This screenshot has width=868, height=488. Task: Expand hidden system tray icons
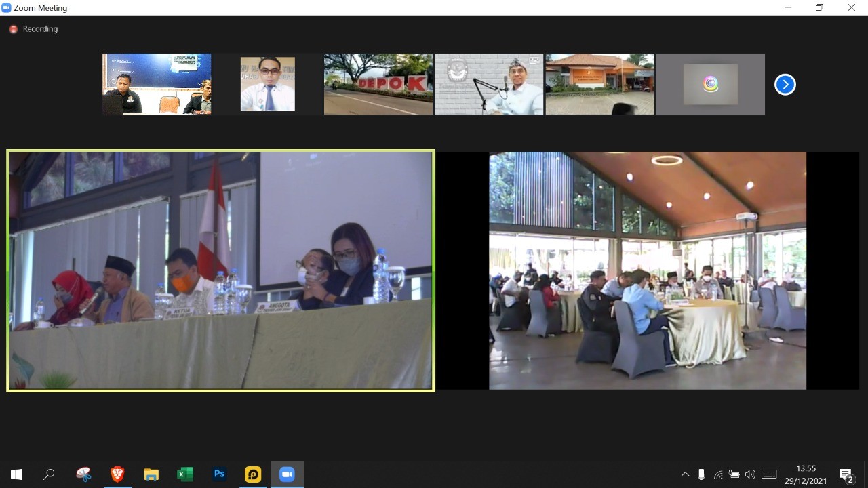pyautogui.click(x=685, y=474)
